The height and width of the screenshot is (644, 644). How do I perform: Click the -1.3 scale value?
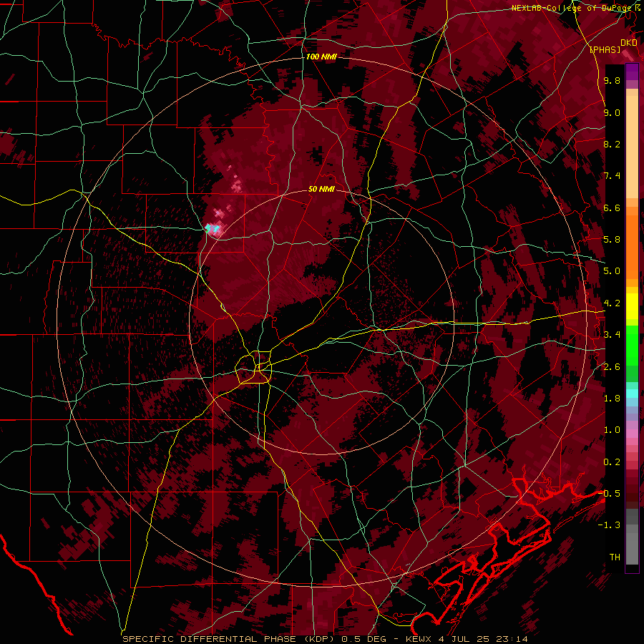(609, 525)
